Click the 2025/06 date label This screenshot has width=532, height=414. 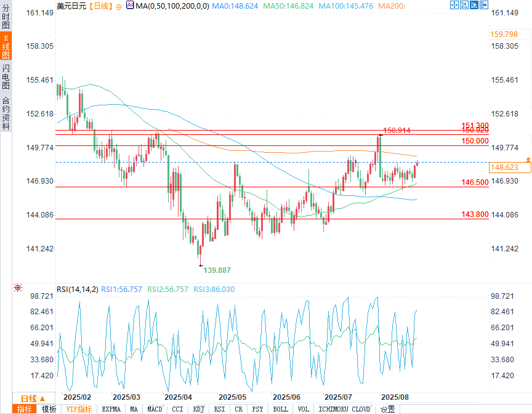(287, 397)
